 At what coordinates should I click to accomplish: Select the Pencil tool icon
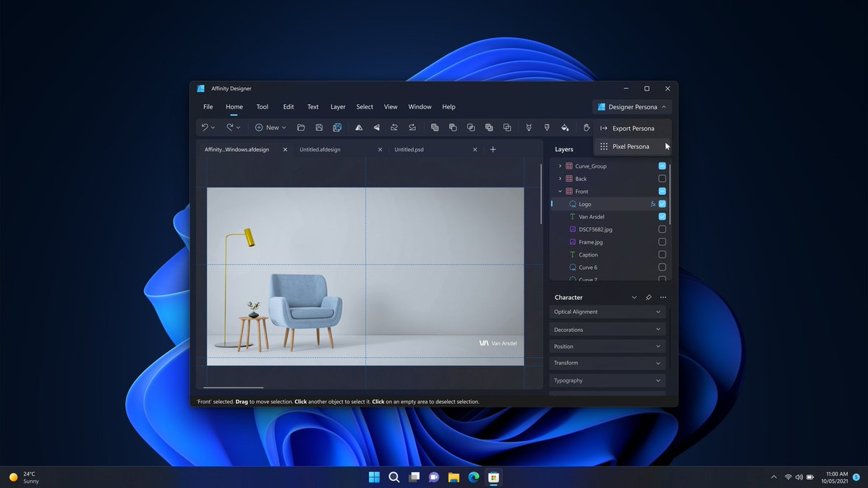pos(547,127)
